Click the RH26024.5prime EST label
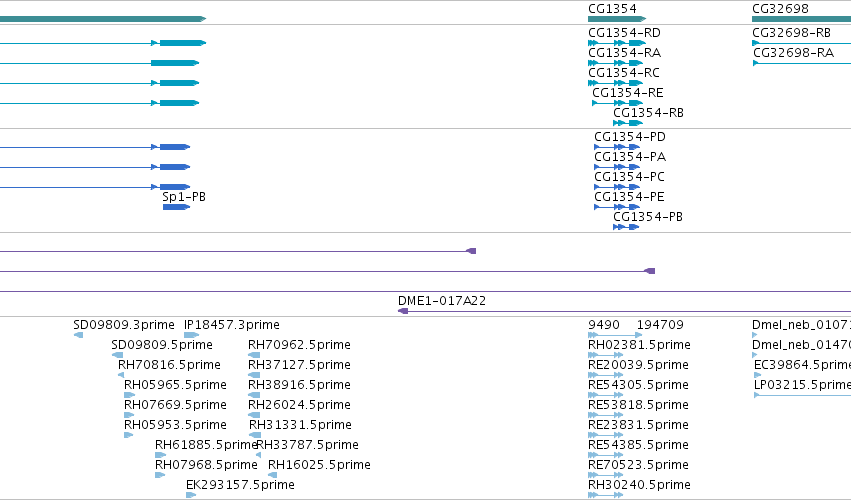 [x=299, y=405]
